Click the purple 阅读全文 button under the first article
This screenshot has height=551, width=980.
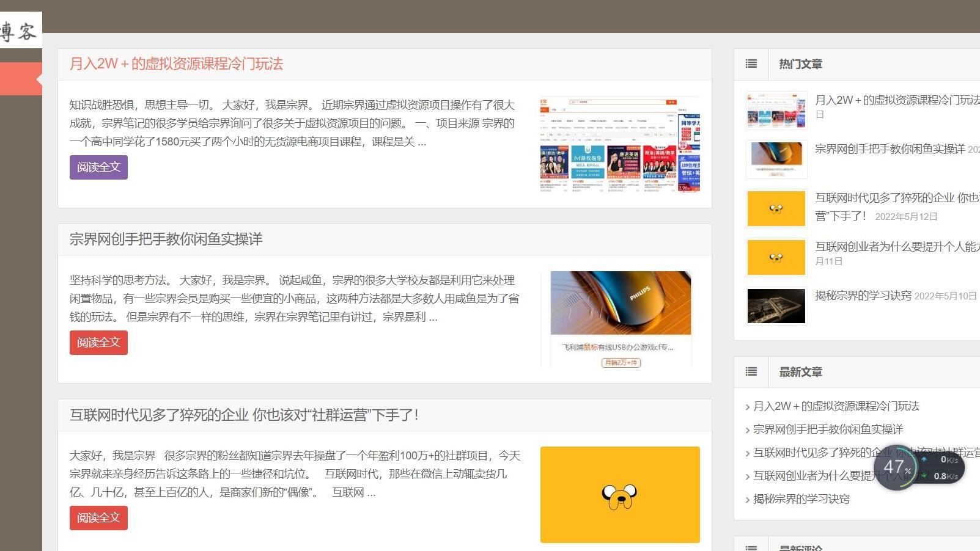[98, 167]
